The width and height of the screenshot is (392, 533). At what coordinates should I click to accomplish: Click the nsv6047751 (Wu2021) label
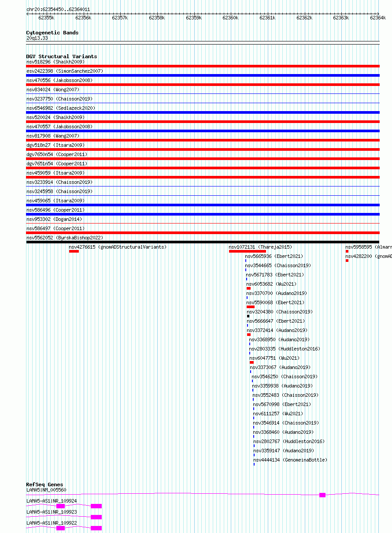(275, 358)
